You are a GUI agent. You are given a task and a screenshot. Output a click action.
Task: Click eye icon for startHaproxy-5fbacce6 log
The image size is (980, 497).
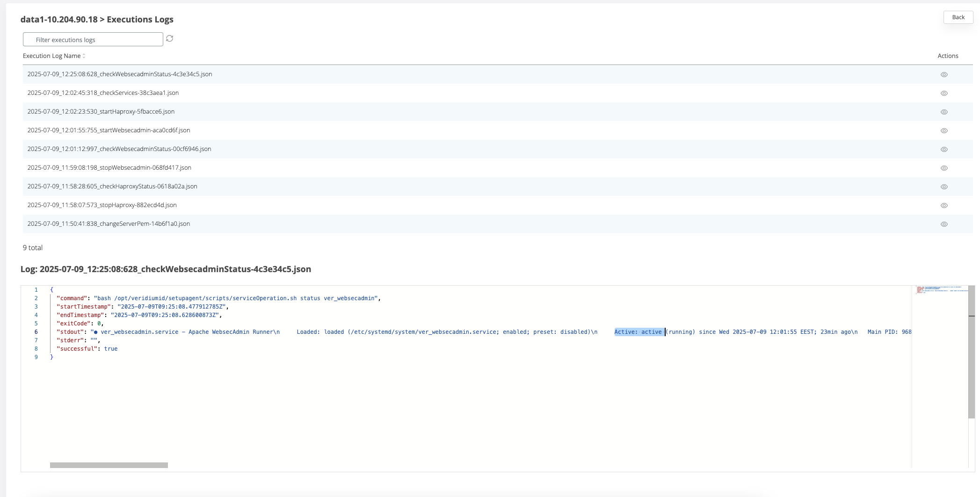[x=944, y=112]
